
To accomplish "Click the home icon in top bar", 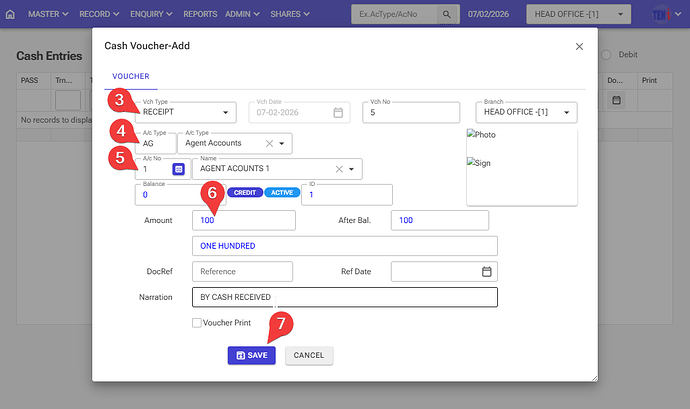I will [11, 15].
